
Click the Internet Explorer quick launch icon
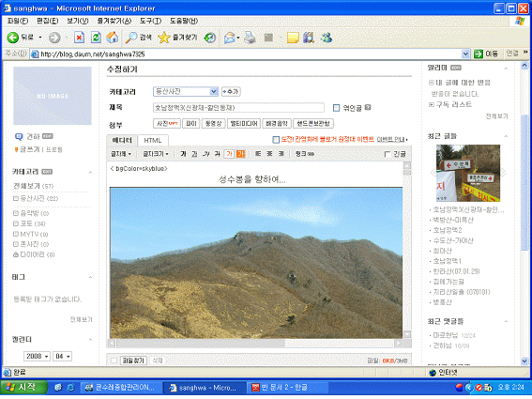70,388
